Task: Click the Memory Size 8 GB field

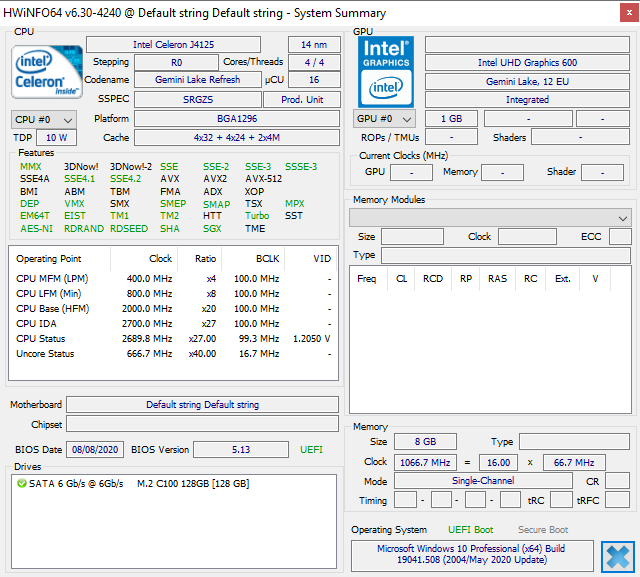Action: pos(425,442)
